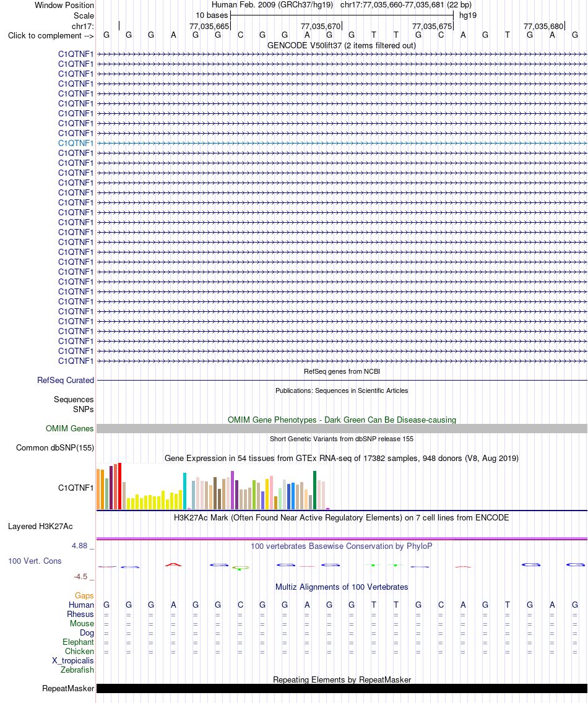This screenshot has height=703, width=588.
Task: Click the Elephant species row label
Action: [x=78, y=642]
